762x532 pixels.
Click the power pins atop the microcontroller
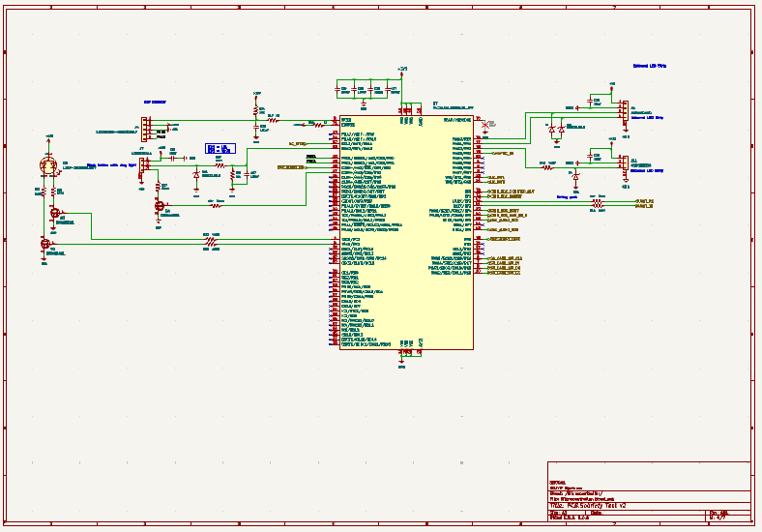(x=410, y=109)
